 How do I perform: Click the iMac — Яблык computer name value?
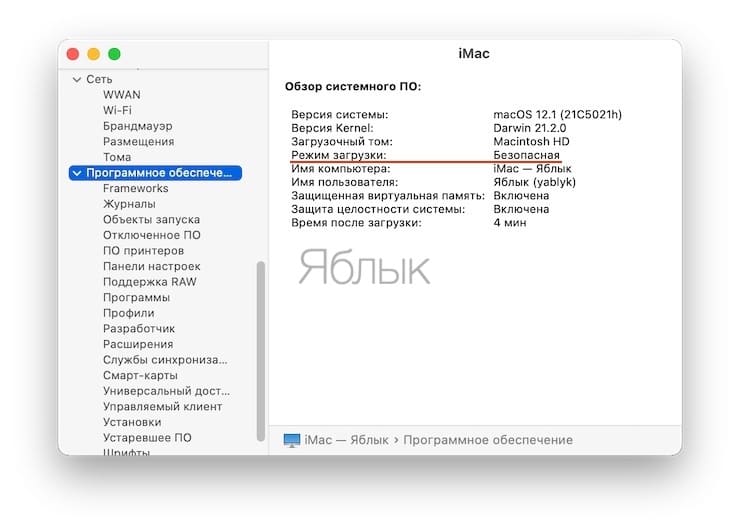[x=532, y=169]
